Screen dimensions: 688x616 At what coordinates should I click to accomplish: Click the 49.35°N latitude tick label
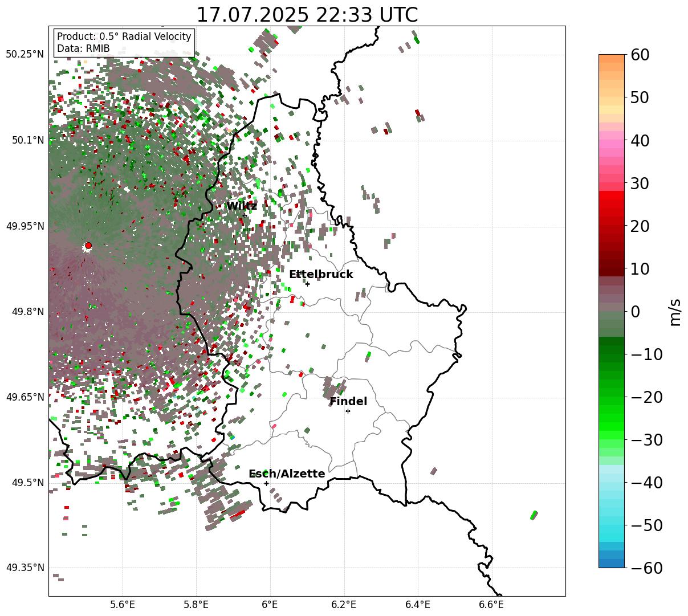click(25, 568)
